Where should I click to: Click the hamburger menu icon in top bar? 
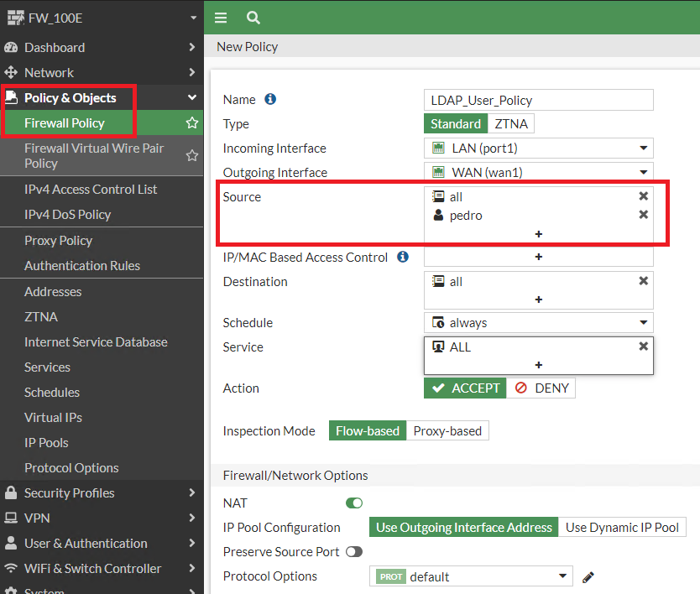click(x=221, y=18)
